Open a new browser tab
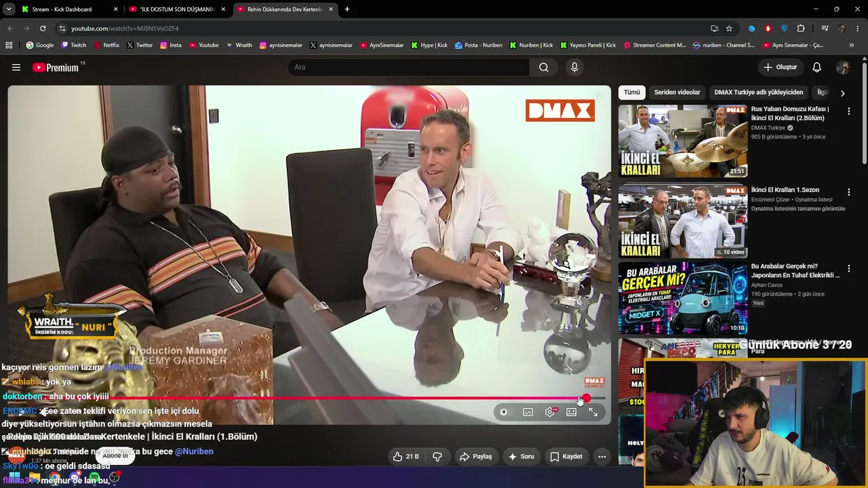Screen dimensions: 868x488 click(347, 9)
